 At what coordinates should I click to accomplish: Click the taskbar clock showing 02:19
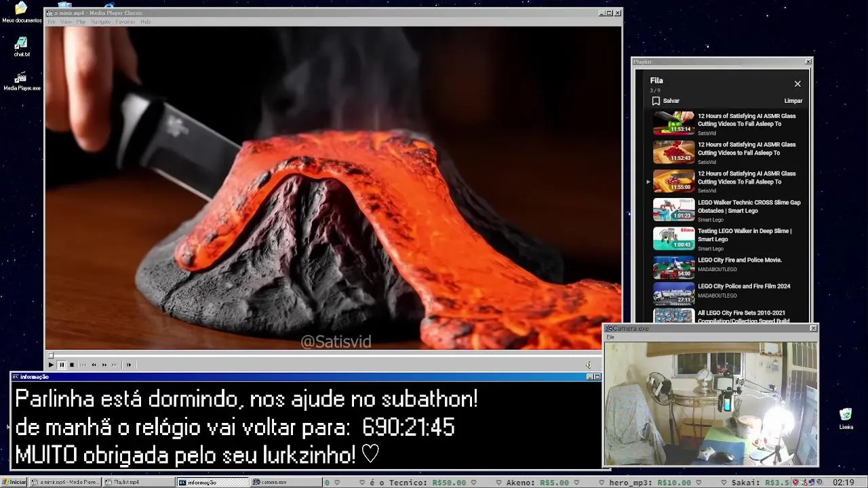click(843, 483)
